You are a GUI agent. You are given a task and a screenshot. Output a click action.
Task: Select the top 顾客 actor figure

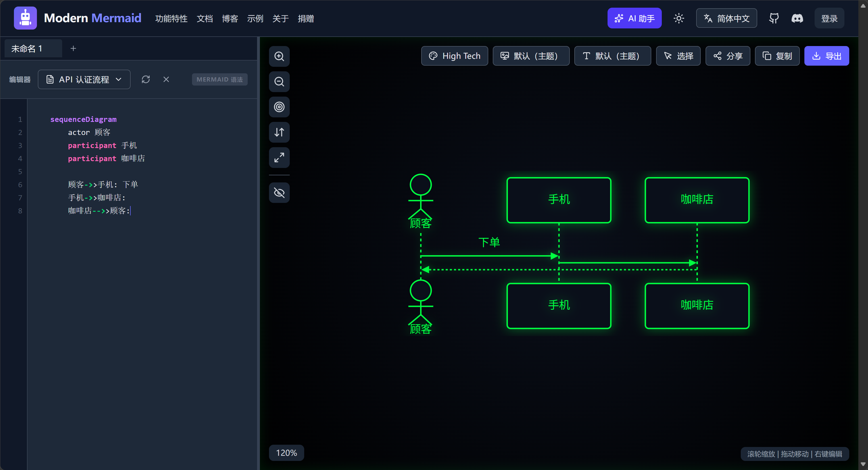point(421,201)
